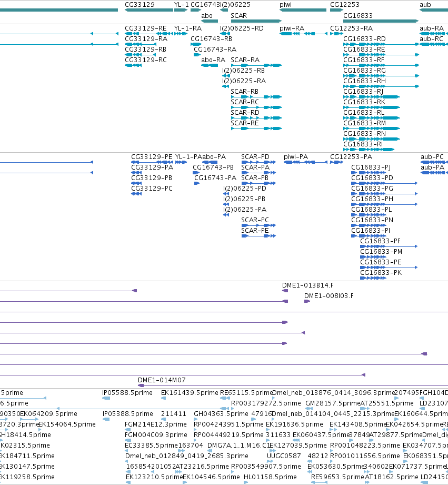
Task: Select the SCAR-PC protein label
Action: click(255, 220)
